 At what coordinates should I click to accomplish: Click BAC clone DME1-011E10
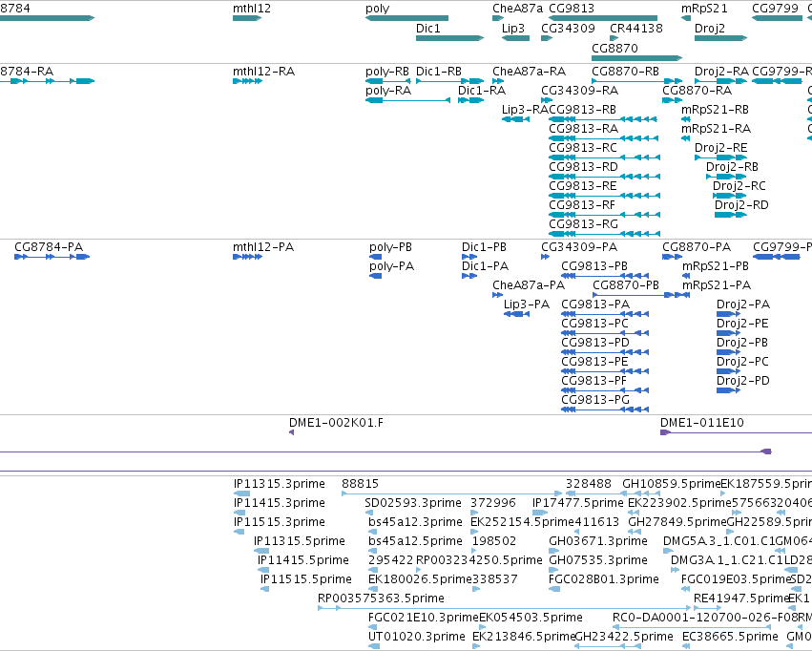point(702,423)
